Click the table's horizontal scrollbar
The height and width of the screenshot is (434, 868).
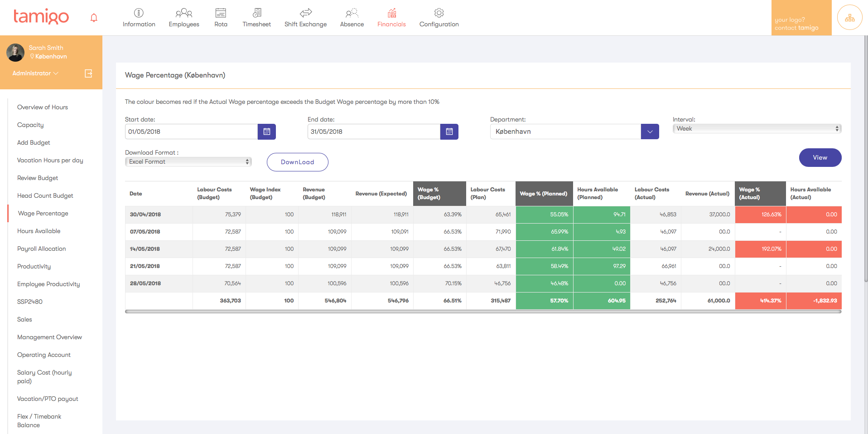click(483, 312)
